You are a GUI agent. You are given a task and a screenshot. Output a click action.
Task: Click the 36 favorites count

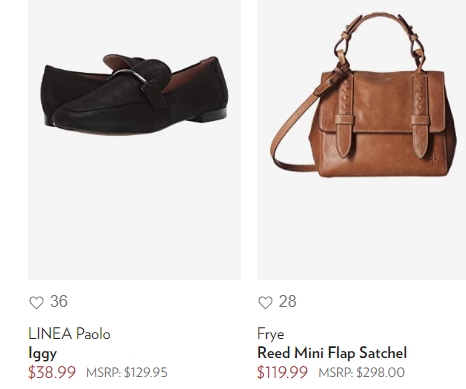click(59, 301)
